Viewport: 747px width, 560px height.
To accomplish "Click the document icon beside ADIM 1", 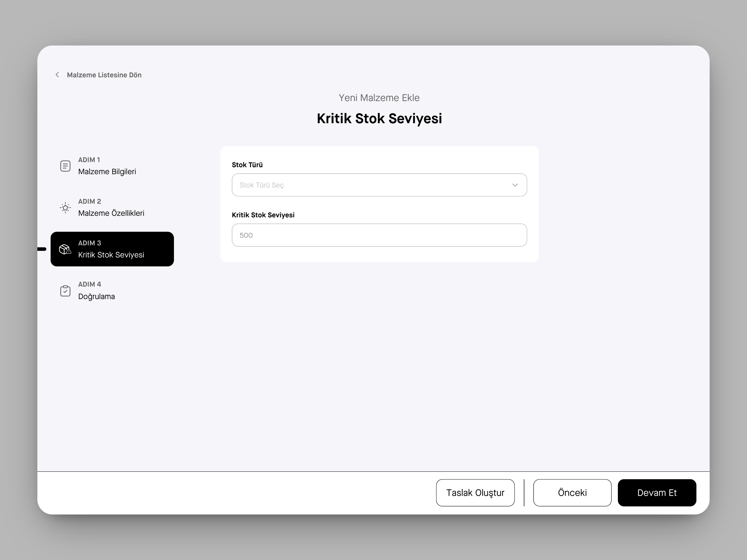I will (x=65, y=166).
